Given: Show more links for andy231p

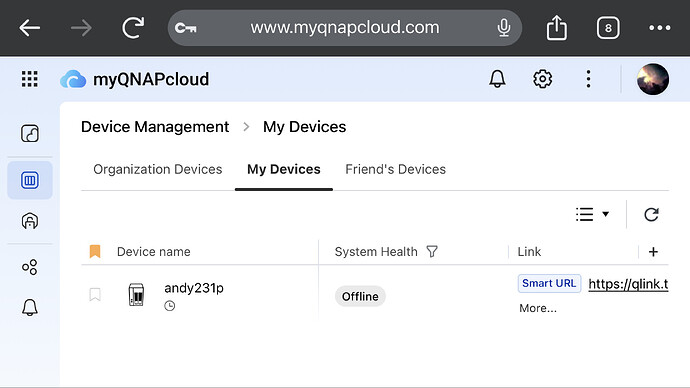Looking at the screenshot, I should click(x=538, y=308).
